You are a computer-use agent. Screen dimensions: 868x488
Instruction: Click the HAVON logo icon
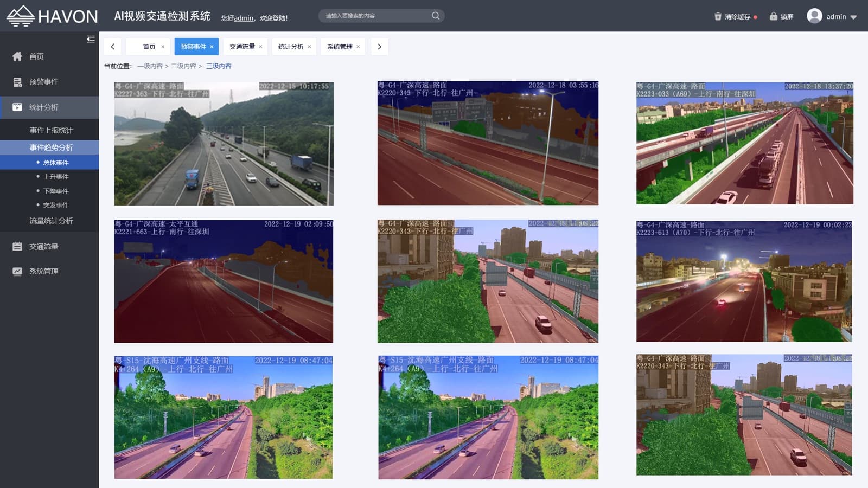20,16
